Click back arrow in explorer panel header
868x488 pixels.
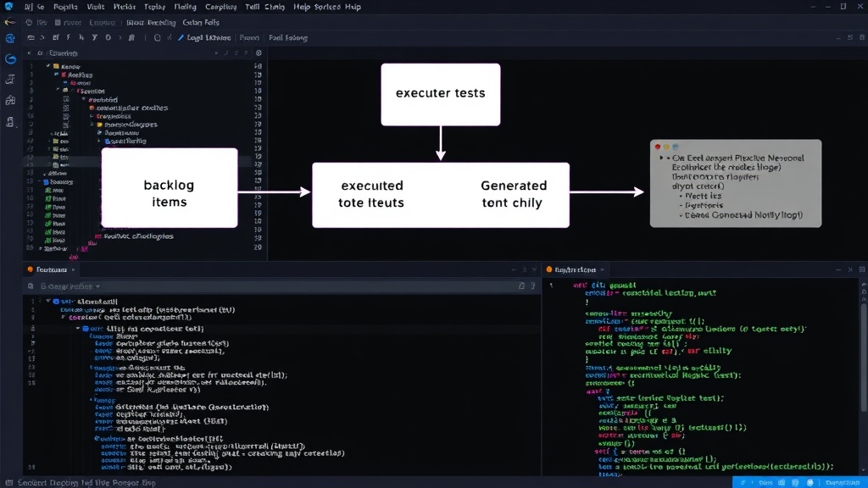click(x=29, y=53)
